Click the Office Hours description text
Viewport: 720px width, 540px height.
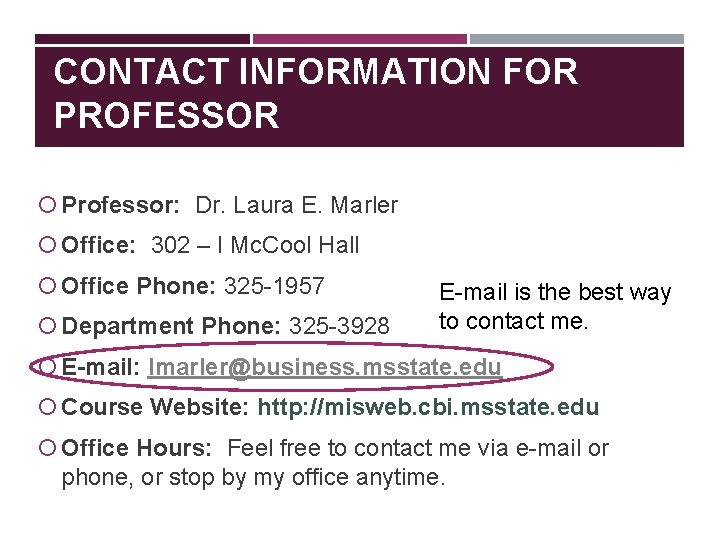point(335,463)
